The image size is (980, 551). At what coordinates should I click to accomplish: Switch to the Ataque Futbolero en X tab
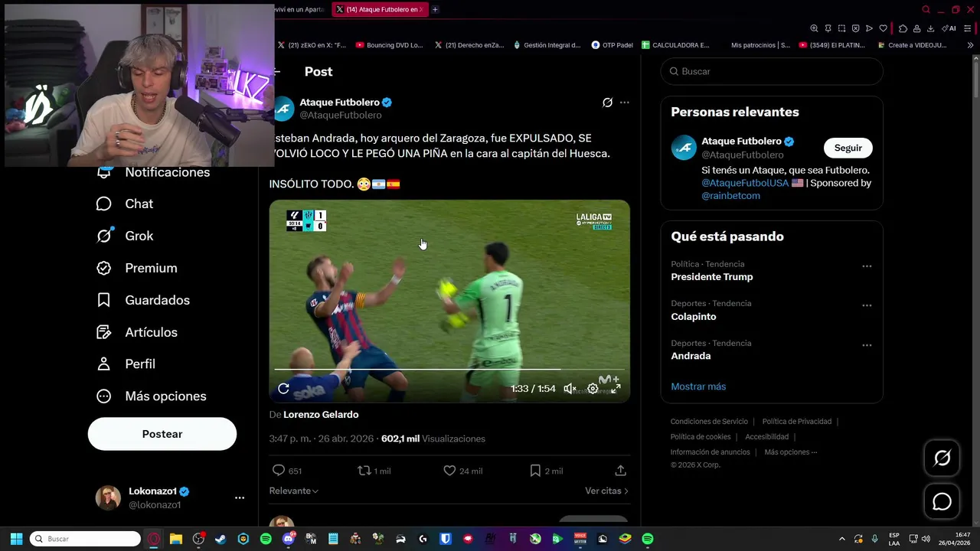click(379, 9)
